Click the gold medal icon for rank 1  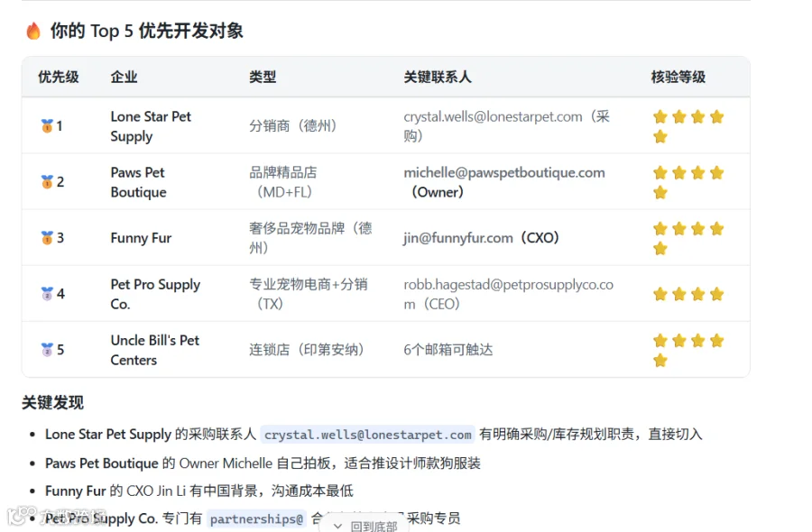point(47,125)
